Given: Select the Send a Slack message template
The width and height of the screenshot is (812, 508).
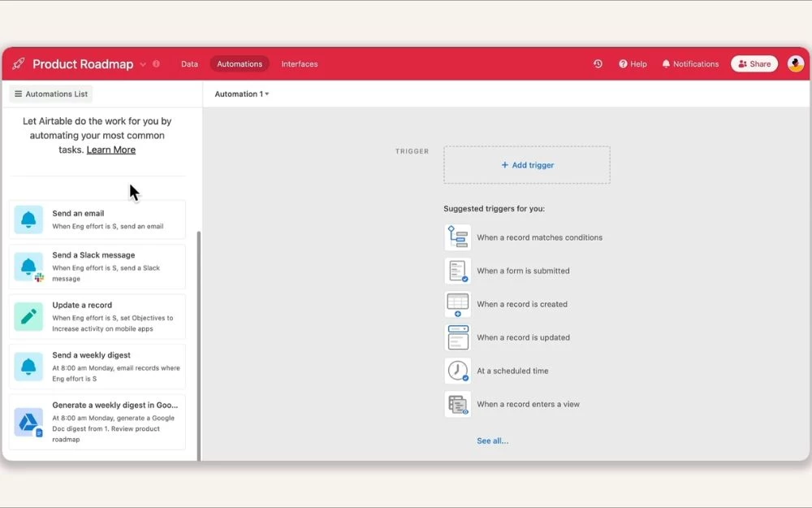Looking at the screenshot, I should [x=97, y=267].
